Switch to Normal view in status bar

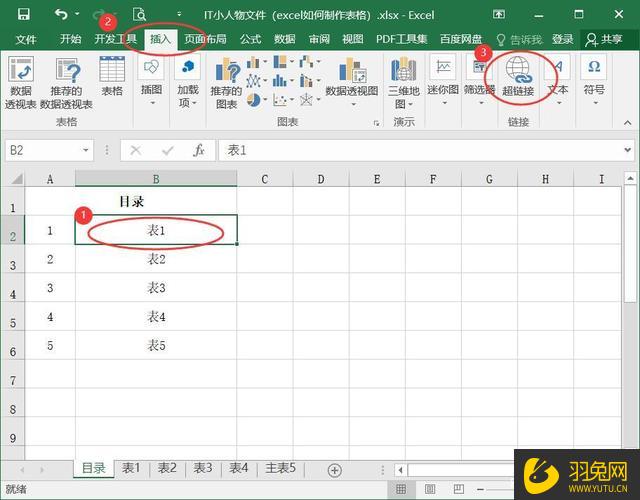tap(401, 489)
